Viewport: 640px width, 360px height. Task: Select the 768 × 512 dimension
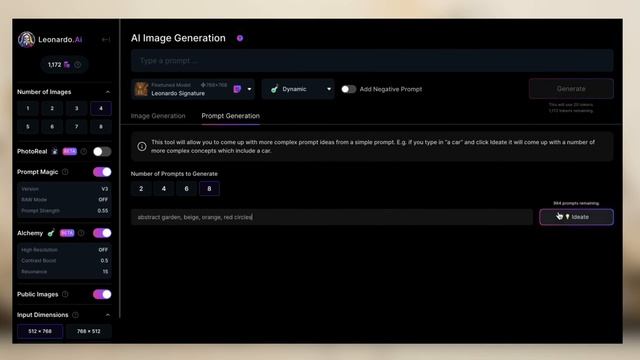[89, 331]
